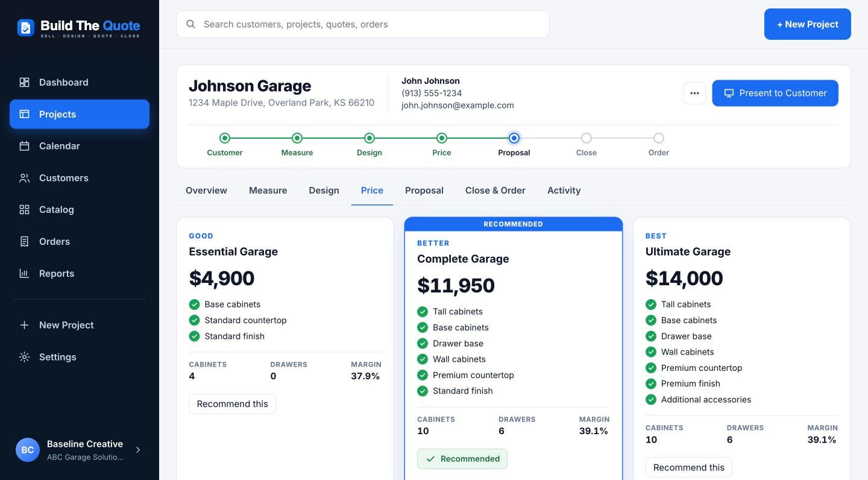Open Orders in the sidebar
This screenshot has height=480, width=868.
coord(80,242)
